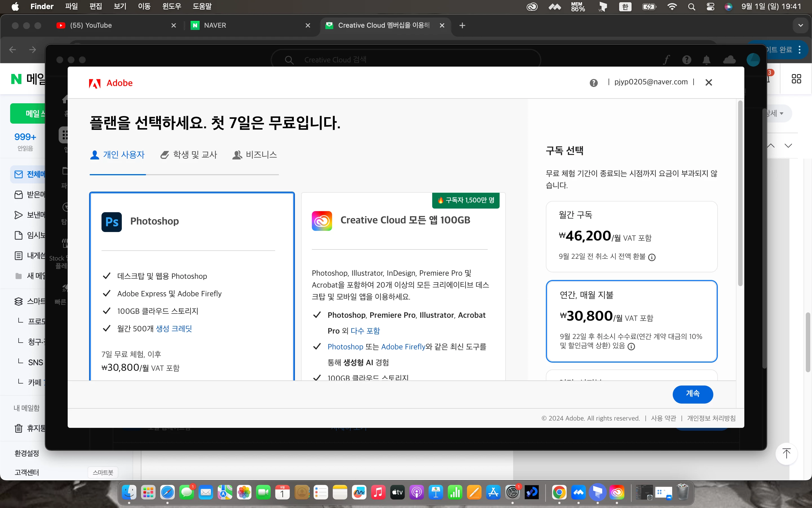Open the Adobe Firefly link in the Creative Cloud plan
Image resolution: width=812 pixels, height=508 pixels.
pos(403,347)
